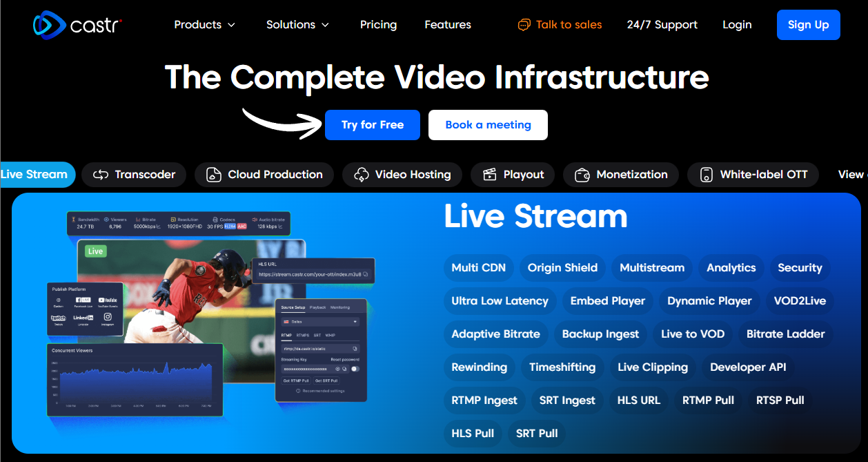Copy the Streaming Key using its copy icon

344,369
